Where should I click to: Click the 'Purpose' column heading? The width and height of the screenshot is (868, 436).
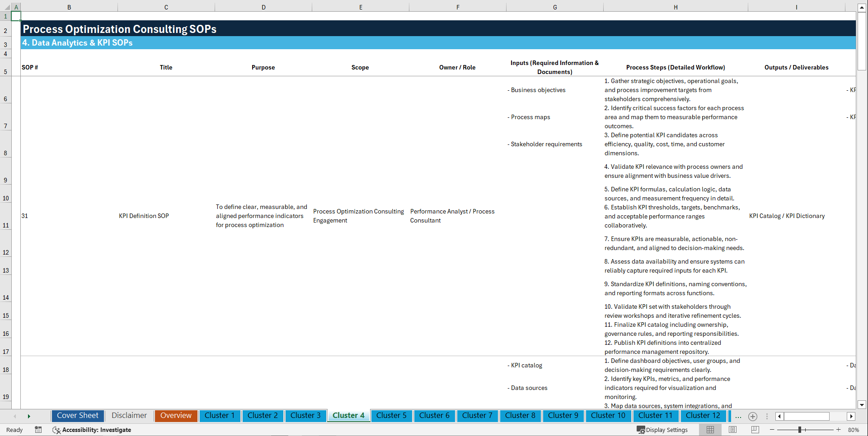click(263, 67)
